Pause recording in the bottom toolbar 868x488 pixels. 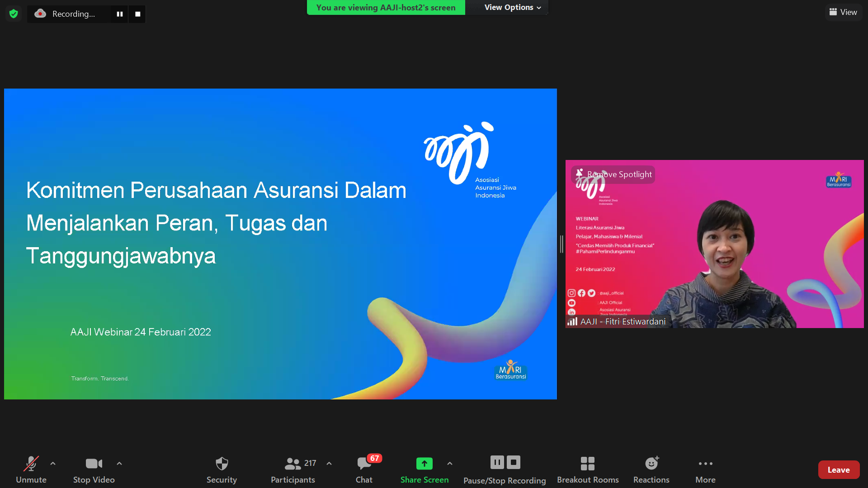coord(497,462)
